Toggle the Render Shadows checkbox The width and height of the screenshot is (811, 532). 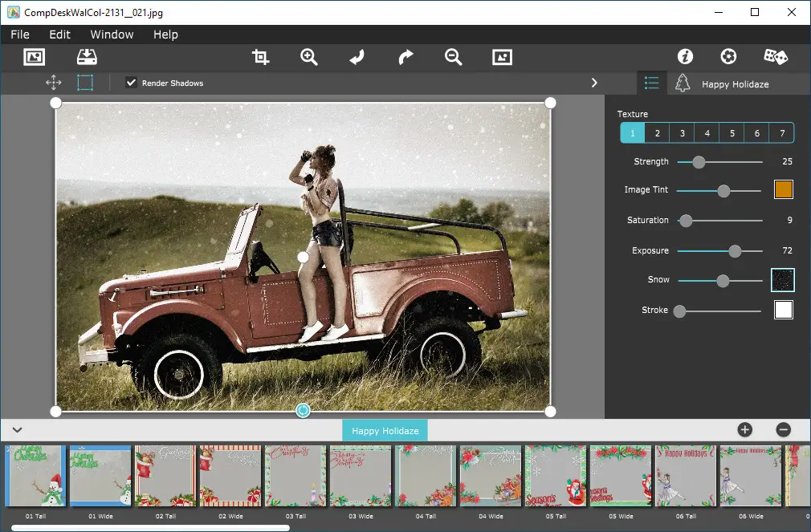pyautogui.click(x=132, y=83)
